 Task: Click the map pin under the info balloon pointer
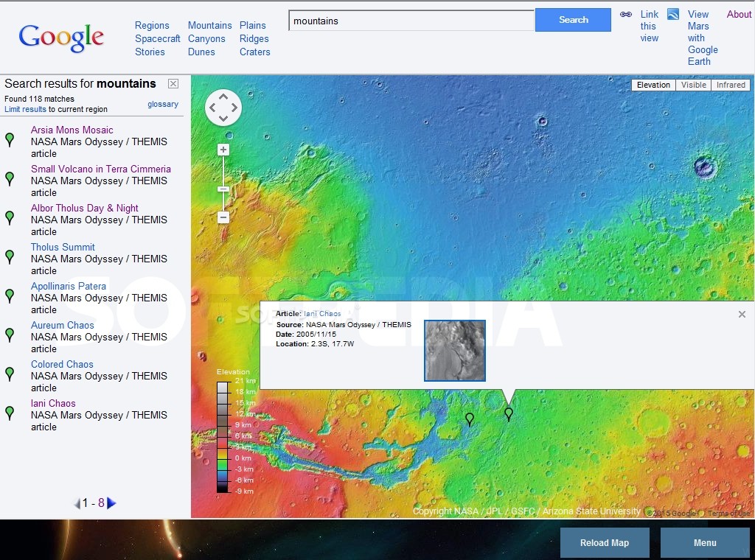point(509,414)
